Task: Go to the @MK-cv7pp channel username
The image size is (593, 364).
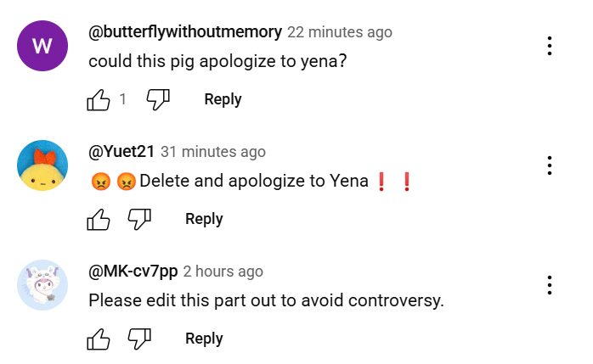Action: [133, 272]
